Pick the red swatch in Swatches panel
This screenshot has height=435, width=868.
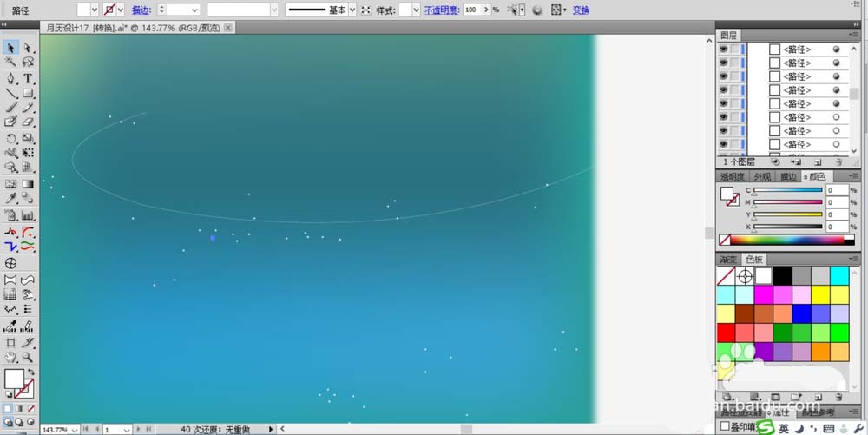pos(726,333)
